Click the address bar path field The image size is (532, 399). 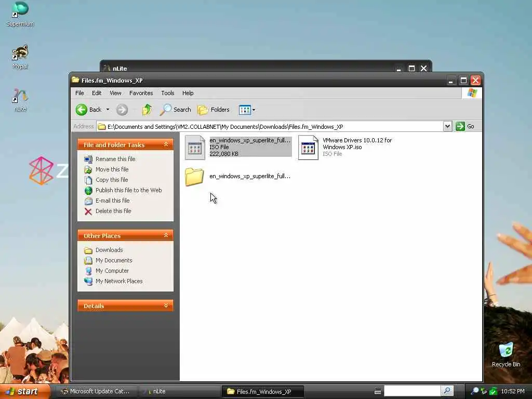pyautogui.click(x=270, y=127)
